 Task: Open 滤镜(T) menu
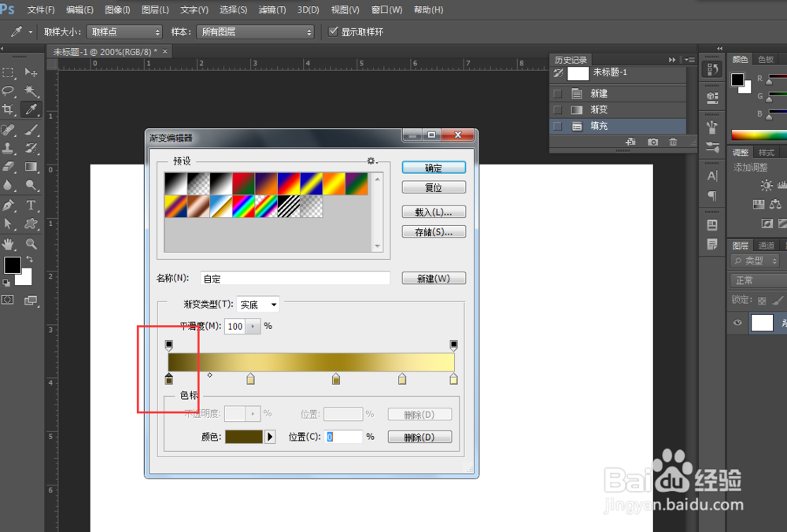pos(272,9)
